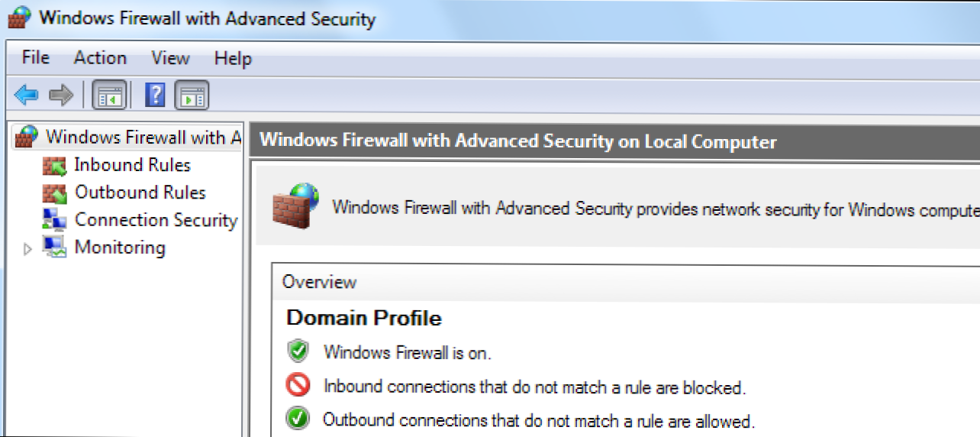Expand the Monitoring tree node arrow
980x437 pixels.
[x=28, y=248]
